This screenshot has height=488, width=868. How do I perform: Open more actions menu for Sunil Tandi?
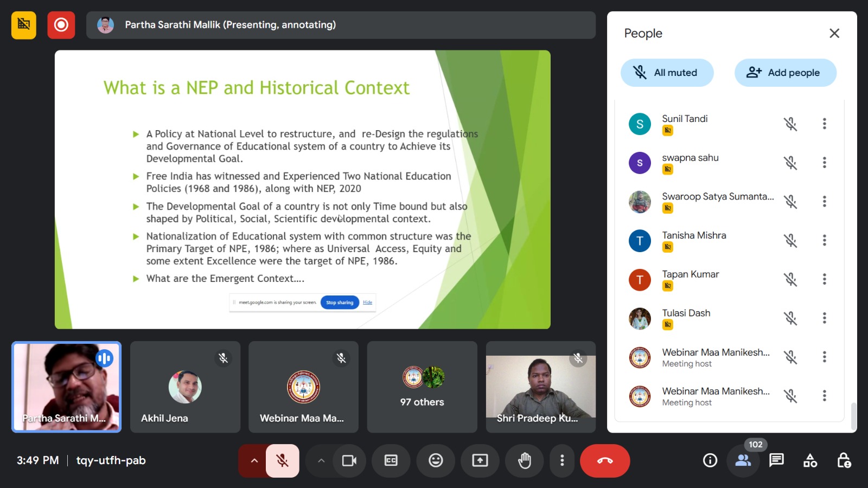[824, 124]
